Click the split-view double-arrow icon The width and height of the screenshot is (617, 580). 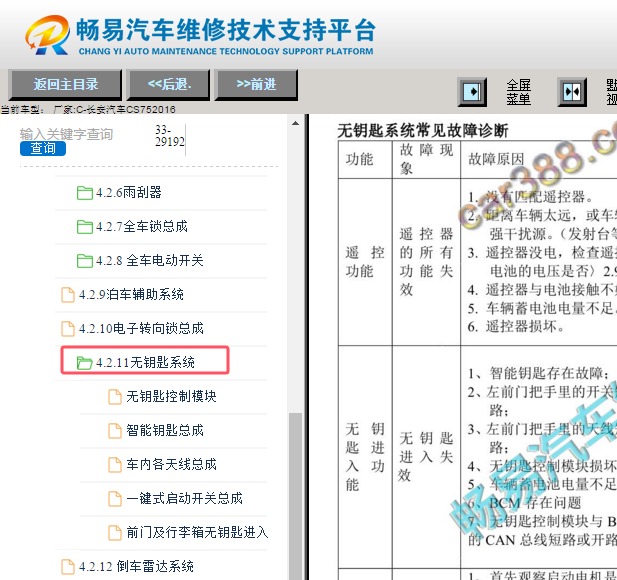tap(572, 92)
